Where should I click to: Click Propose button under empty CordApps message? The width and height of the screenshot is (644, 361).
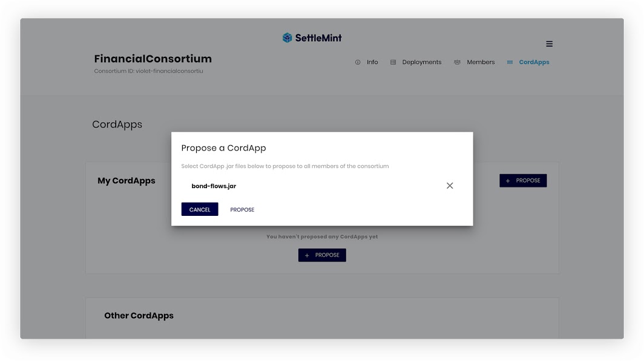[x=322, y=255]
